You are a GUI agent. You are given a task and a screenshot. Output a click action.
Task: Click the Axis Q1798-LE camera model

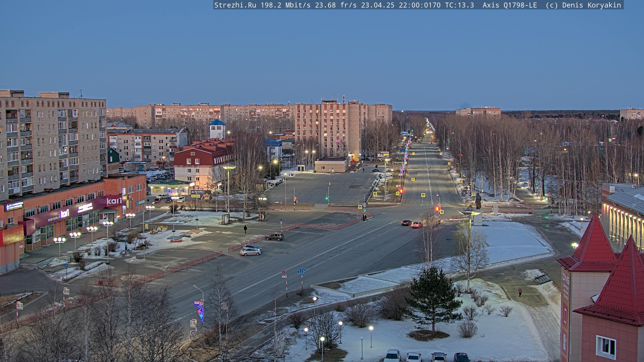(x=510, y=5)
